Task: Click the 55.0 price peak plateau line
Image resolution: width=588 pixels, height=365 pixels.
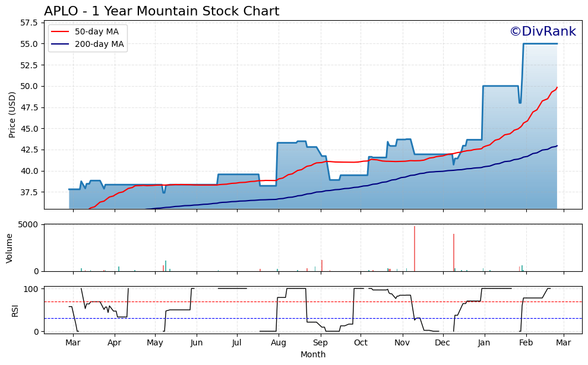Action: (x=540, y=43)
